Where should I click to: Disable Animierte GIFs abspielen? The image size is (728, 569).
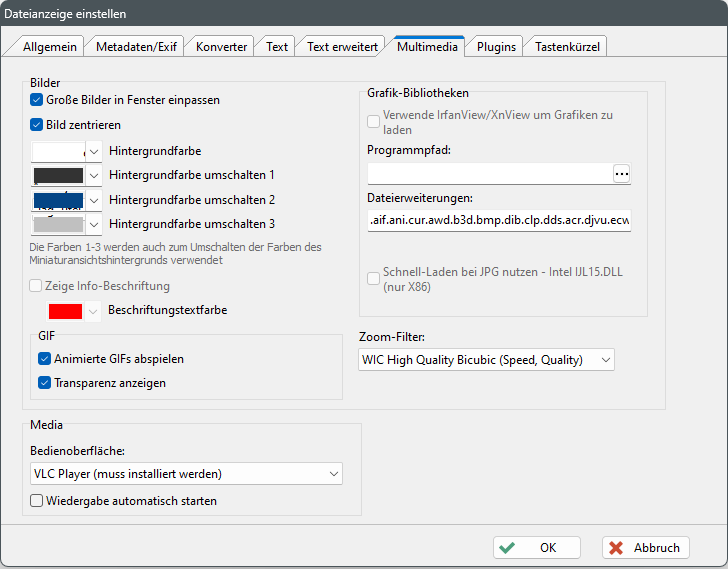coord(44,358)
